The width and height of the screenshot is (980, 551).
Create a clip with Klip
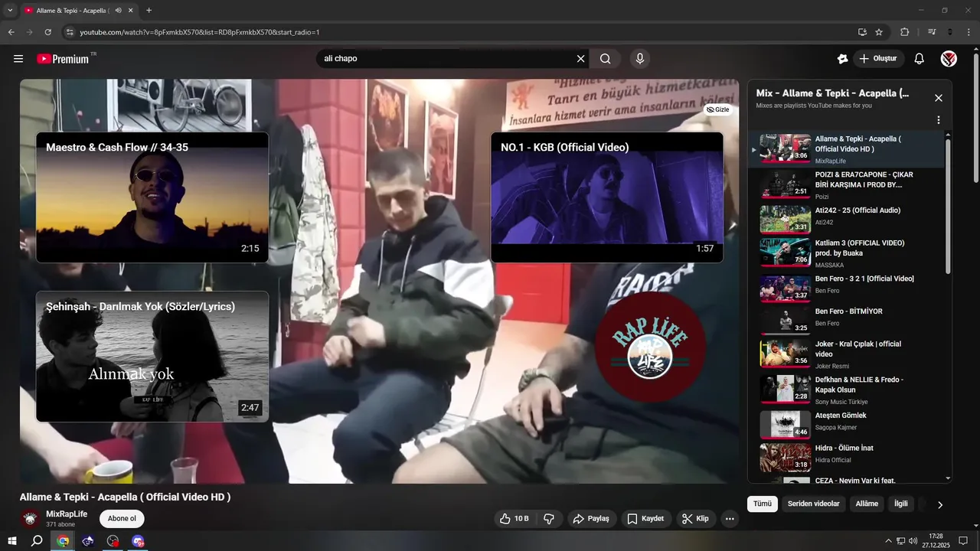click(695, 518)
